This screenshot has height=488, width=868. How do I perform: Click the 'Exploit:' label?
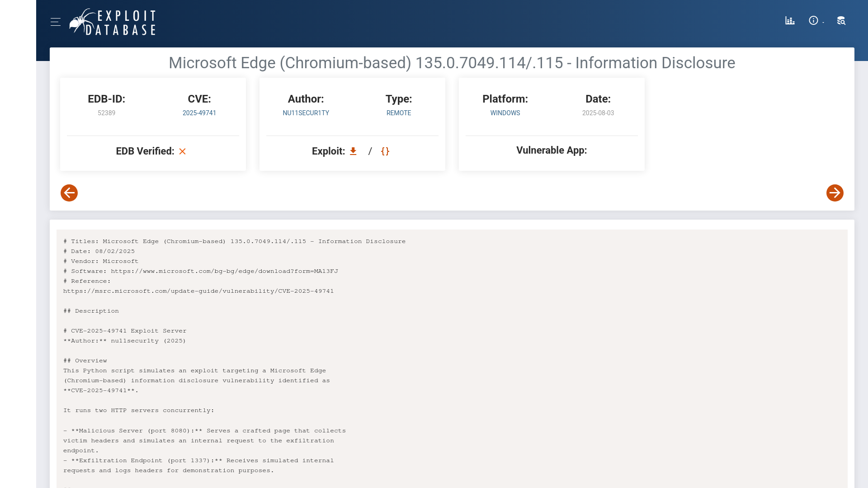point(329,151)
